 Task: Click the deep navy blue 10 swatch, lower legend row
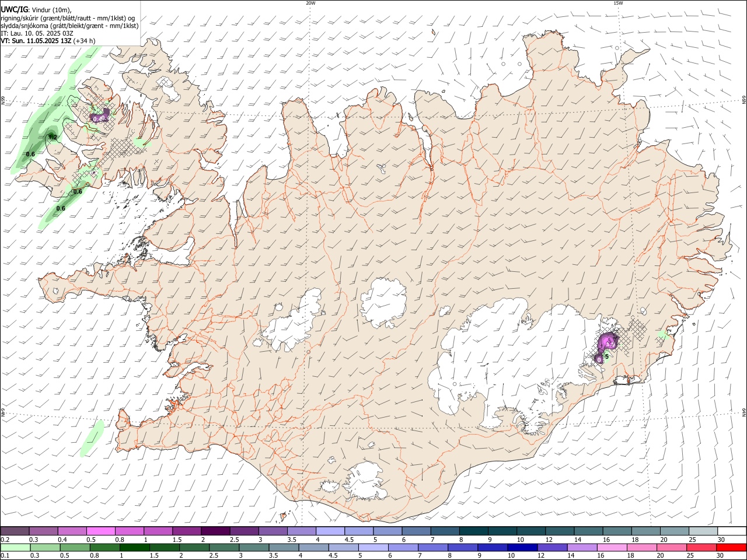click(522, 548)
